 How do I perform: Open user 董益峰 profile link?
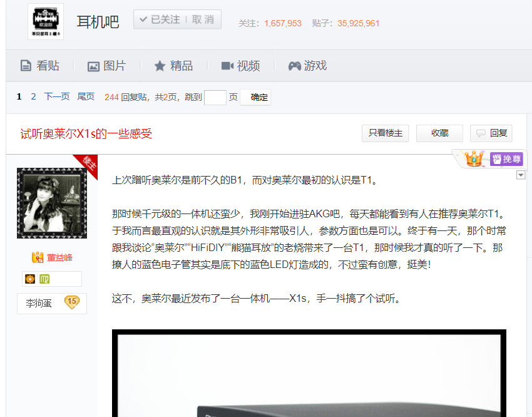tap(59, 257)
